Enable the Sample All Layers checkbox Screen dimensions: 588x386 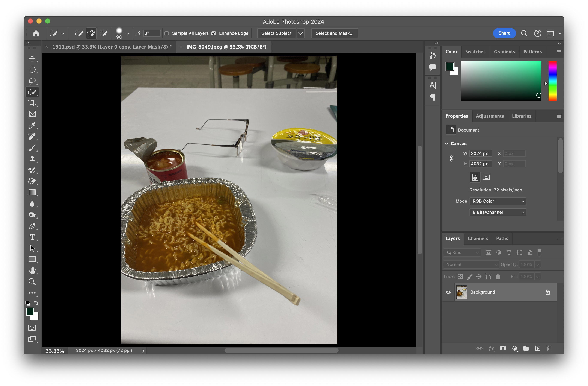[x=167, y=33]
